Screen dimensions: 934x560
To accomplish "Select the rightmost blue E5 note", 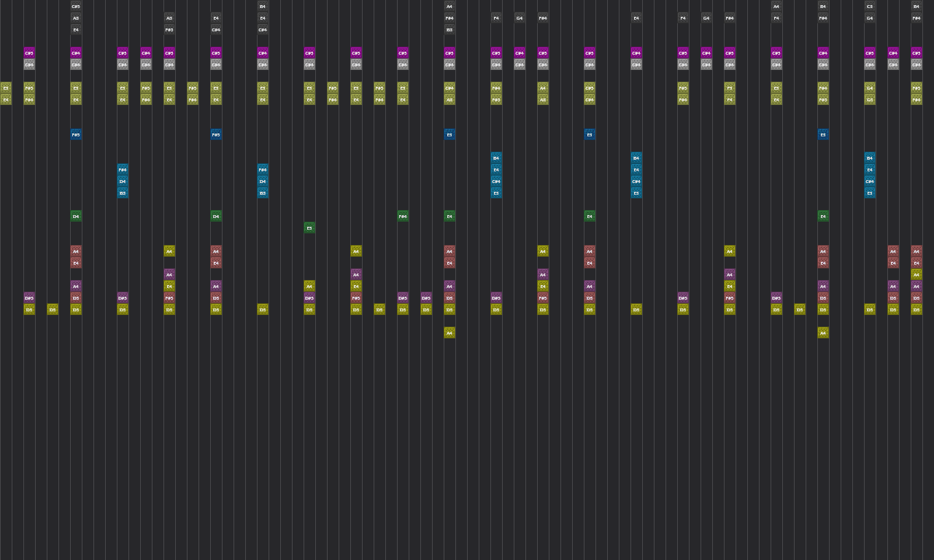I will click(x=823, y=134).
